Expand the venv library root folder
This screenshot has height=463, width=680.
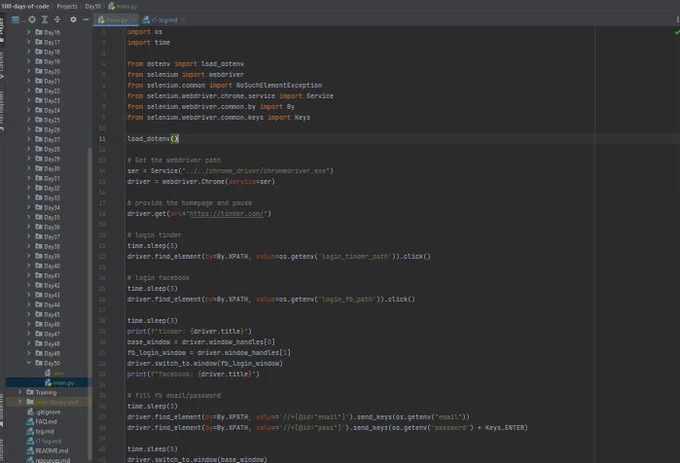tap(20, 402)
